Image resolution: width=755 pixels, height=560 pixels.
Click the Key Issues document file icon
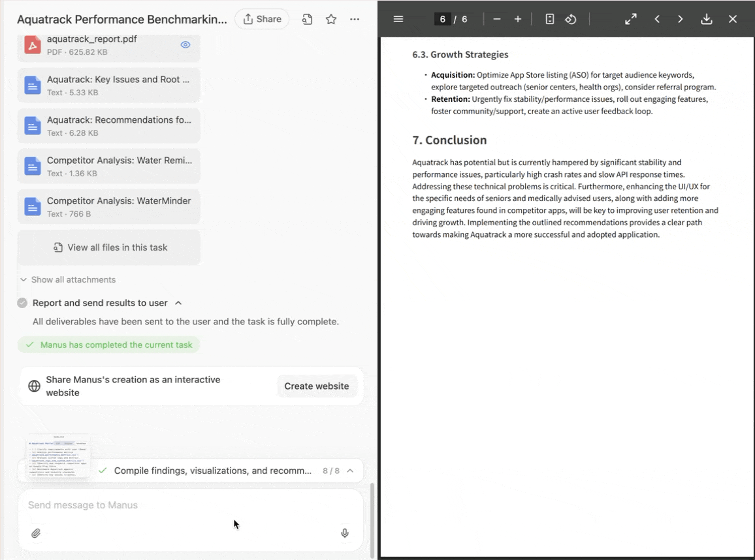coord(33,85)
